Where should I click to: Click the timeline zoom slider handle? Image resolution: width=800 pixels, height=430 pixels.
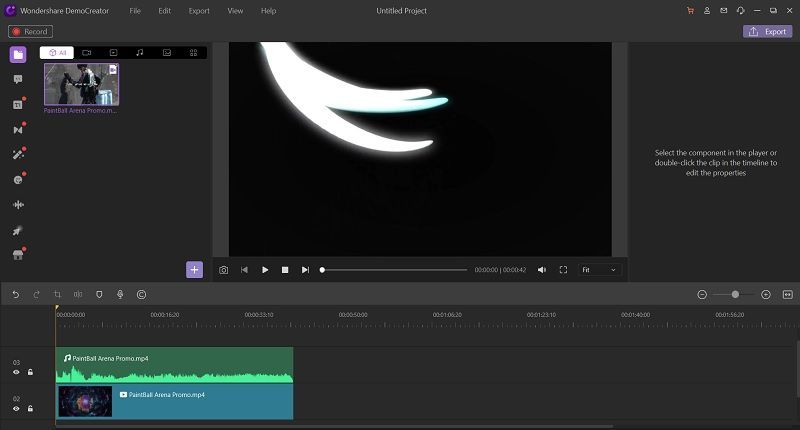(735, 294)
